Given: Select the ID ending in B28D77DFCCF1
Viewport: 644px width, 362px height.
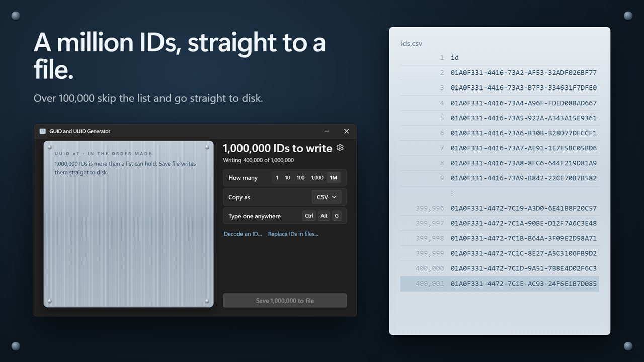Looking at the screenshot, I should coord(524,133).
